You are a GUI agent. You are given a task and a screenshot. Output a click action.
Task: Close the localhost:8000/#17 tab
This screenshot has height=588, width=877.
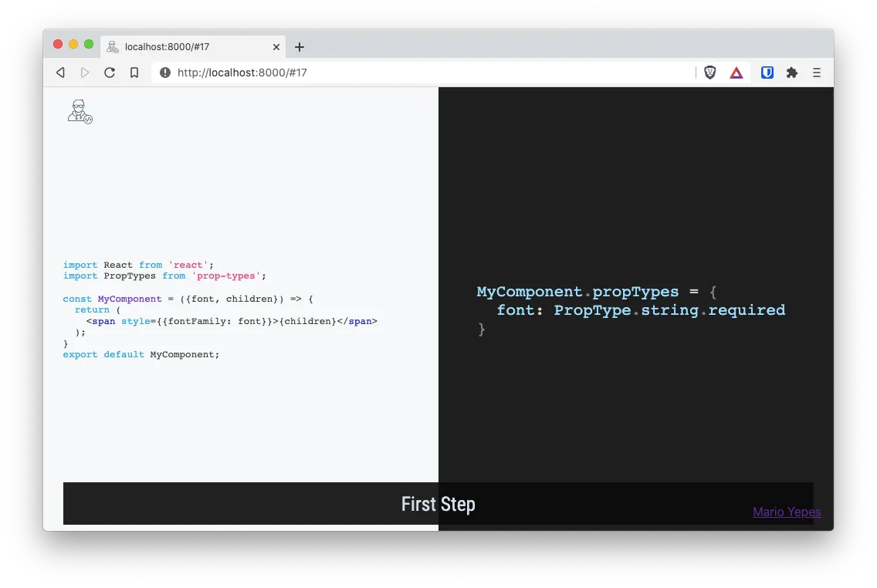coord(276,47)
